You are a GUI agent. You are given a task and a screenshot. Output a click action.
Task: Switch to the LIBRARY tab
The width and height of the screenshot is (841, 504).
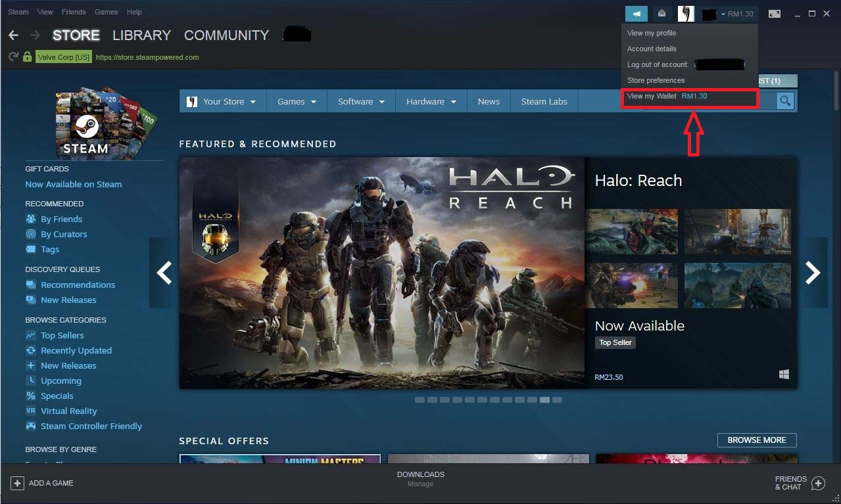pos(141,35)
